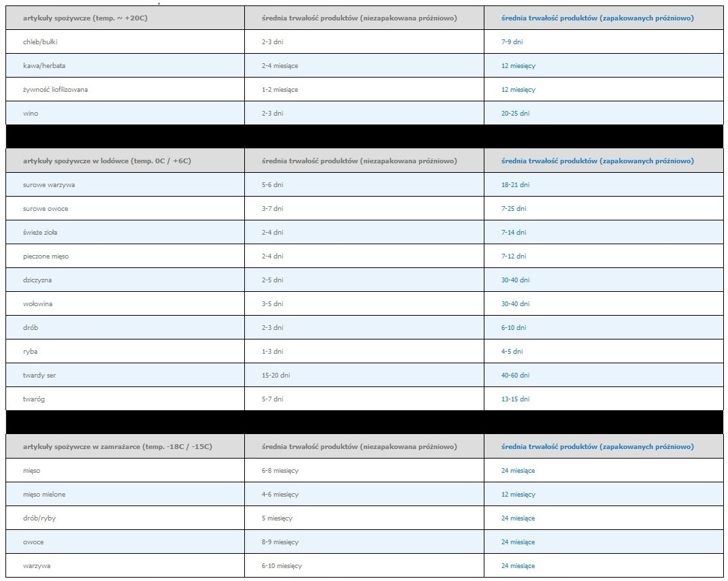Click '8-9 miesięcy' cell

[364, 542]
